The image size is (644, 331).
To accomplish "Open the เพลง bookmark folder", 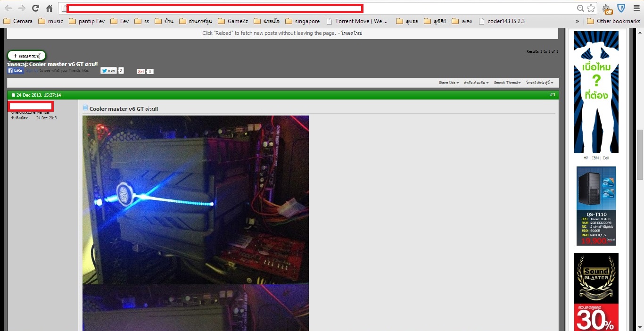I will 462,21.
